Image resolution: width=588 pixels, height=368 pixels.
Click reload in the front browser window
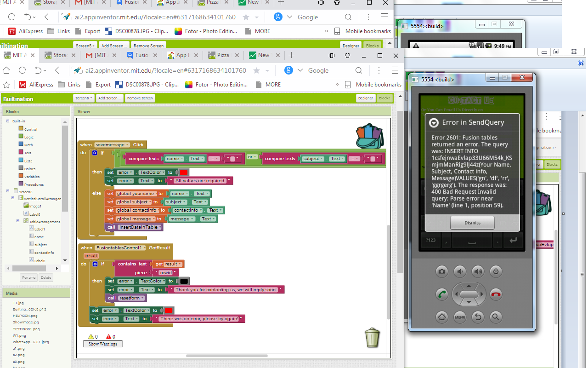[22, 70]
